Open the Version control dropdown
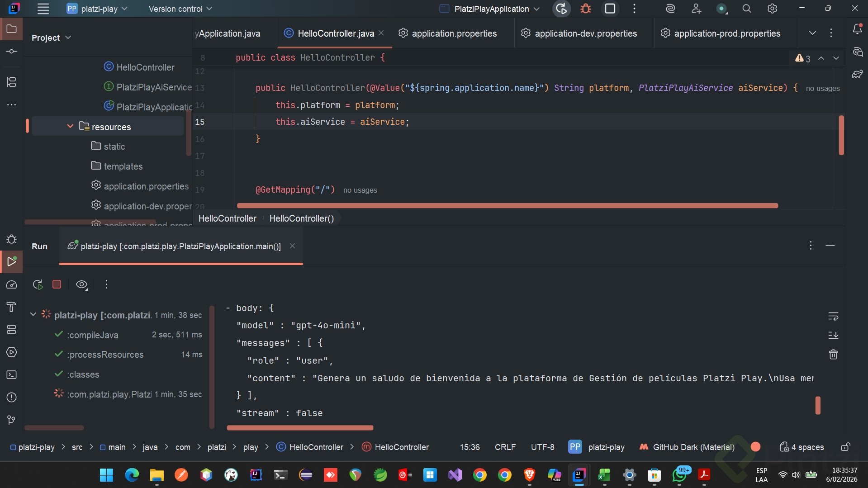Screen dimensions: 868x488 (180, 9)
